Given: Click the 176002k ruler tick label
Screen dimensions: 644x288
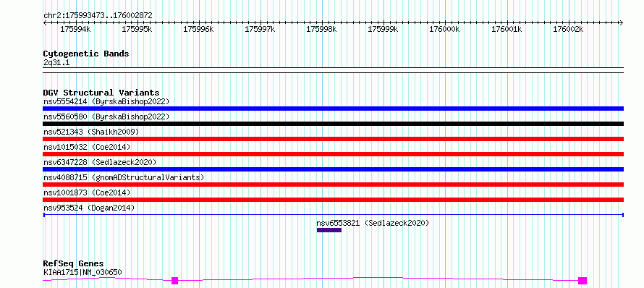Looking at the screenshot, I should [x=568, y=30].
